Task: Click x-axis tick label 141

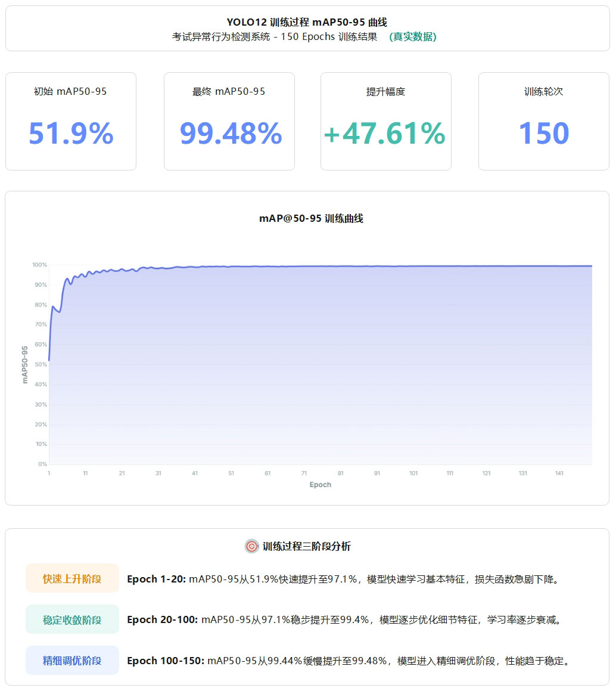Action: 559,473
